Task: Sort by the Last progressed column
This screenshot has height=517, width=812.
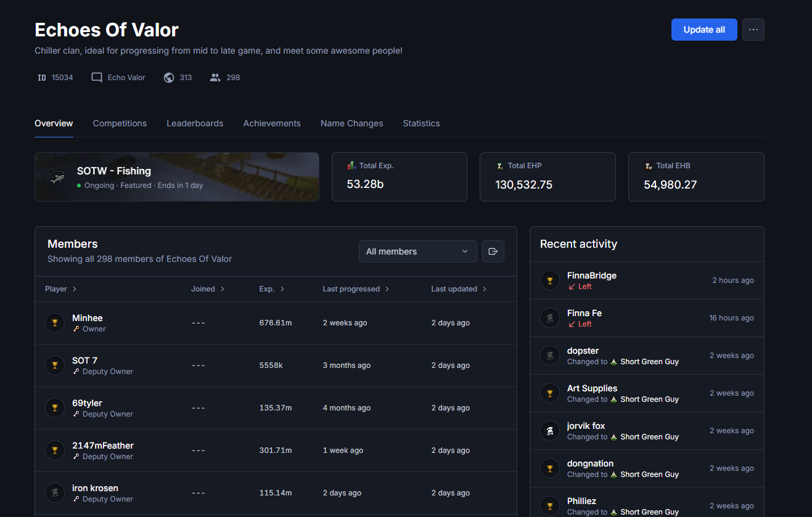Action: [x=356, y=289]
